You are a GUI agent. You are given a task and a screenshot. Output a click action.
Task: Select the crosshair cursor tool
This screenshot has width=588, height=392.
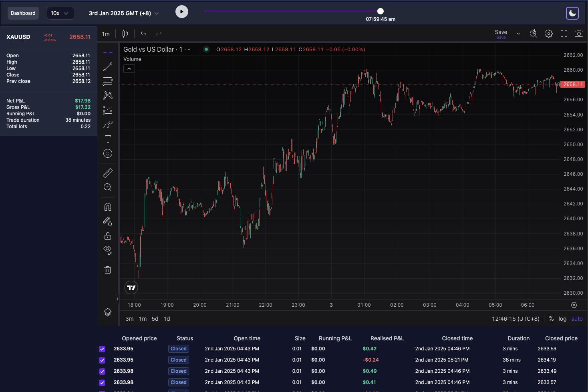108,52
